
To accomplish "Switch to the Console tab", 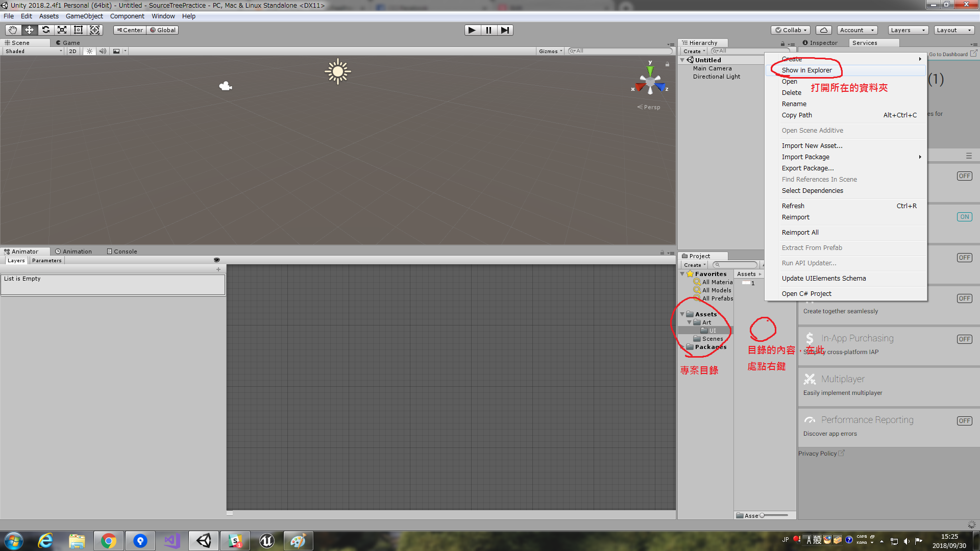I will [122, 252].
